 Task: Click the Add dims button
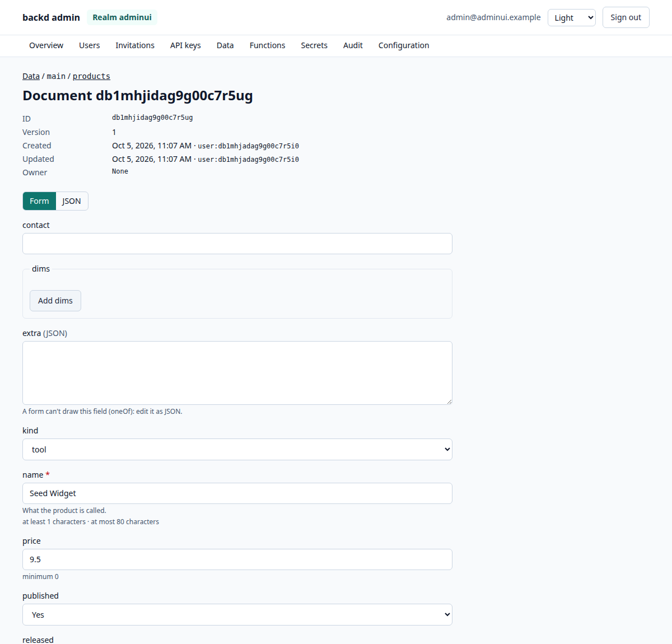(x=55, y=301)
